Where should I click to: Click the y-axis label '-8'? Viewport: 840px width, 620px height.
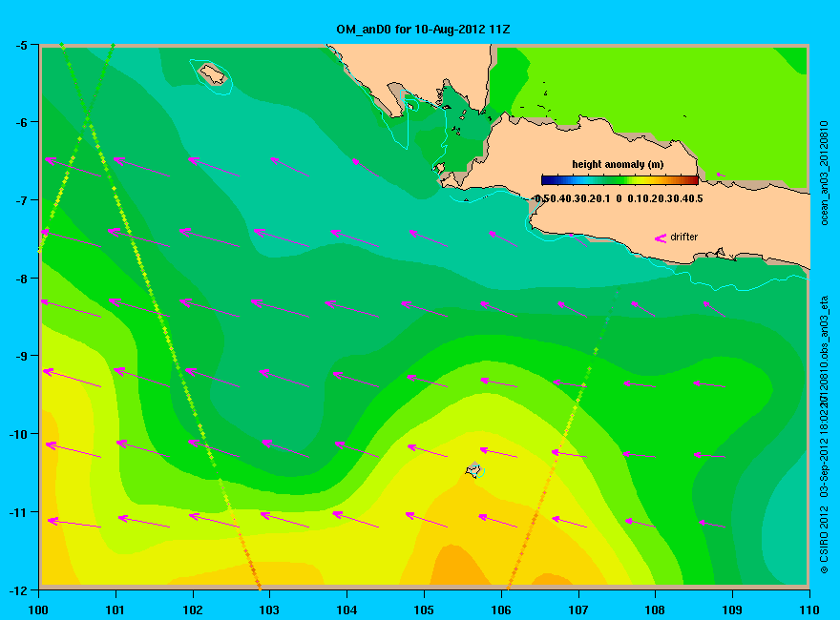click(x=21, y=279)
